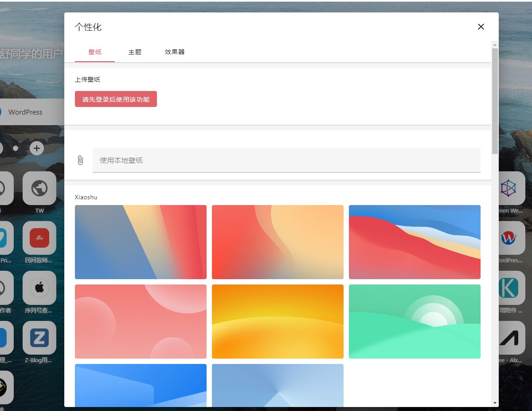
Task: Click the scrollbar down arrow
Action: click(495, 403)
